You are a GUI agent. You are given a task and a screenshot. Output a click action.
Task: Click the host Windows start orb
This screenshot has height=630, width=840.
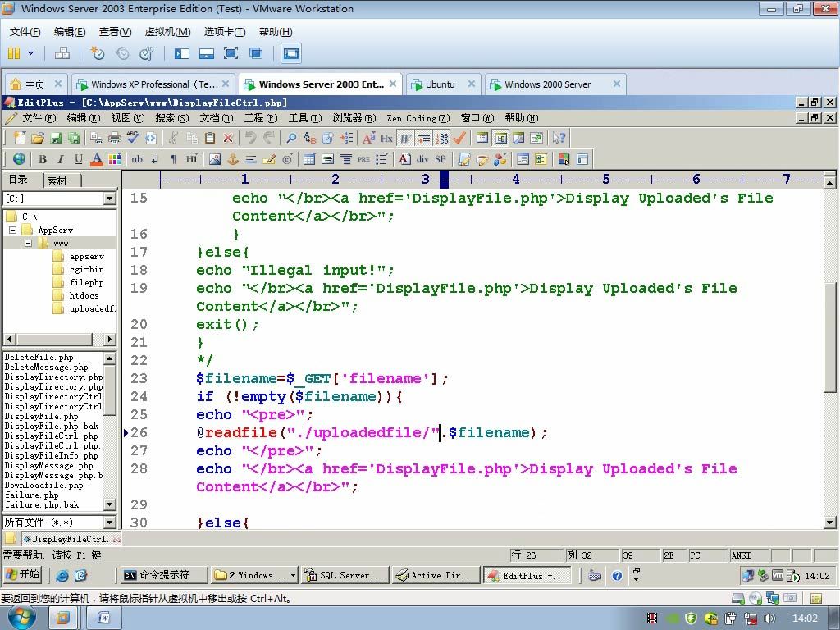[21, 618]
